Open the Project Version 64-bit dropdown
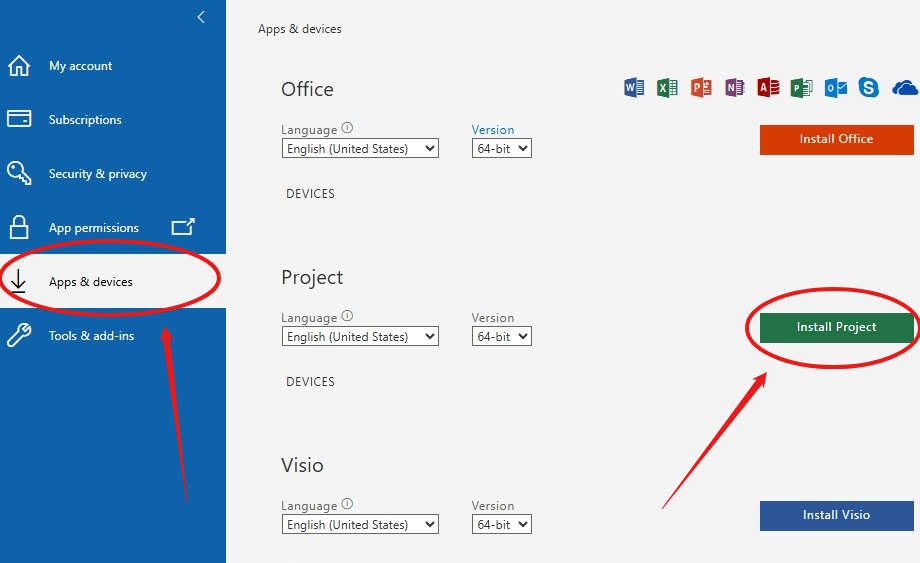The width and height of the screenshot is (920, 563). pos(502,337)
